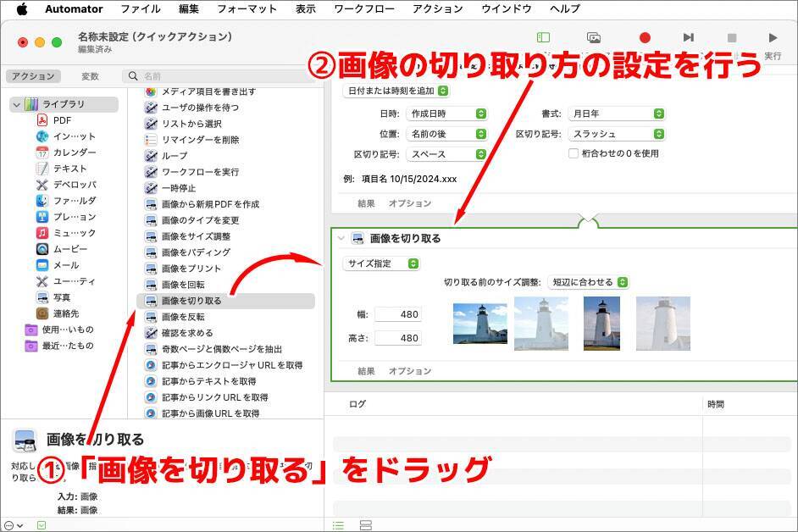Image resolution: width=798 pixels, height=532 pixels.
Task: Click the red Record button in toolbar
Action: click(x=645, y=38)
